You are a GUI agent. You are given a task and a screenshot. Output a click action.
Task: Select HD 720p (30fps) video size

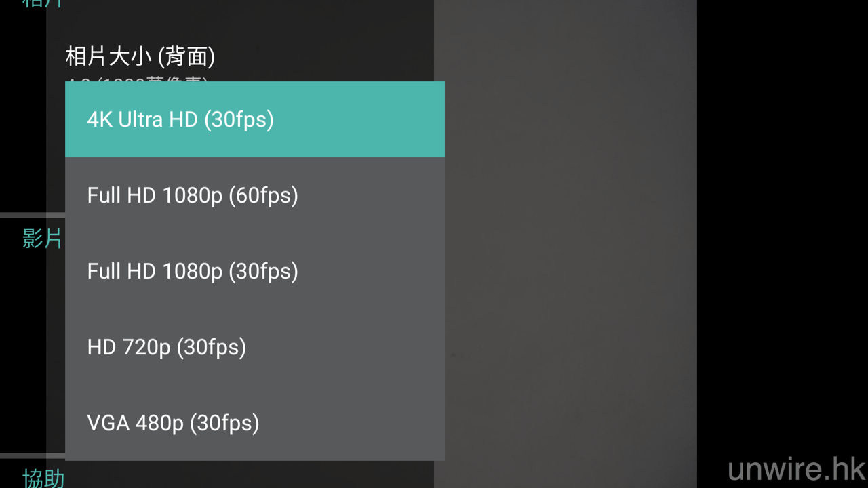click(254, 348)
